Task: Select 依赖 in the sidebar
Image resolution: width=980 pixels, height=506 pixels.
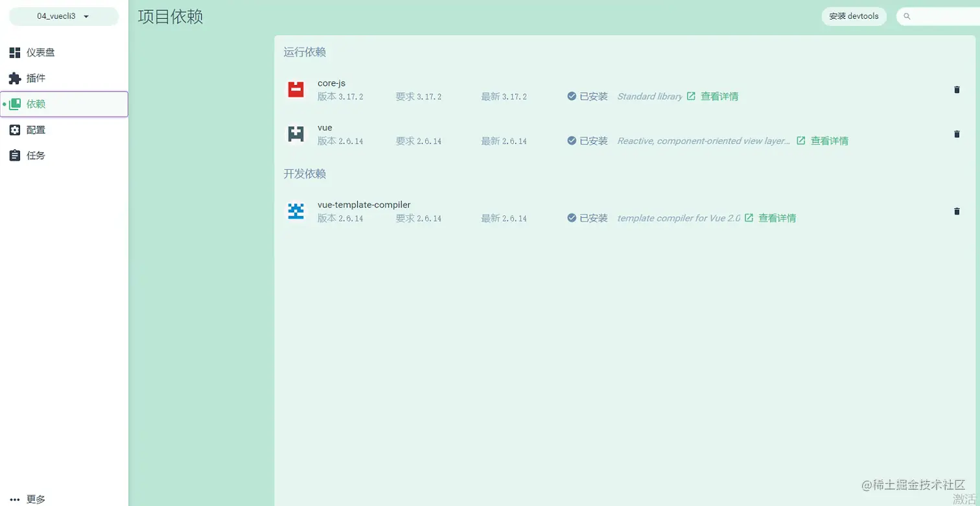Action: tap(64, 104)
